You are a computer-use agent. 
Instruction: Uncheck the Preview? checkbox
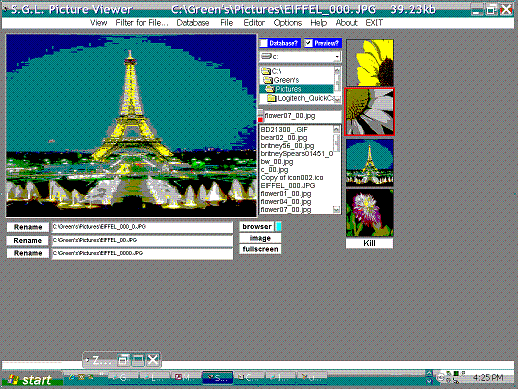pos(309,43)
